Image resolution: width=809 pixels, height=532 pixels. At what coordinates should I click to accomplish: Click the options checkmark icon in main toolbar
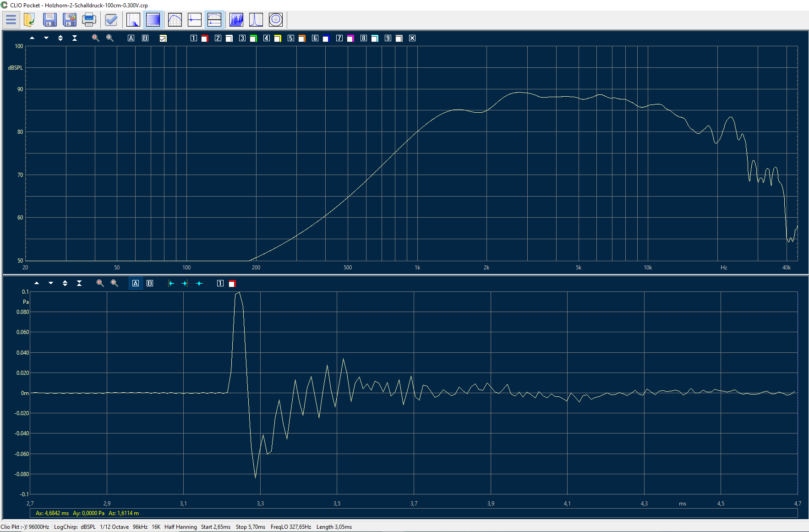tap(111, 20)
